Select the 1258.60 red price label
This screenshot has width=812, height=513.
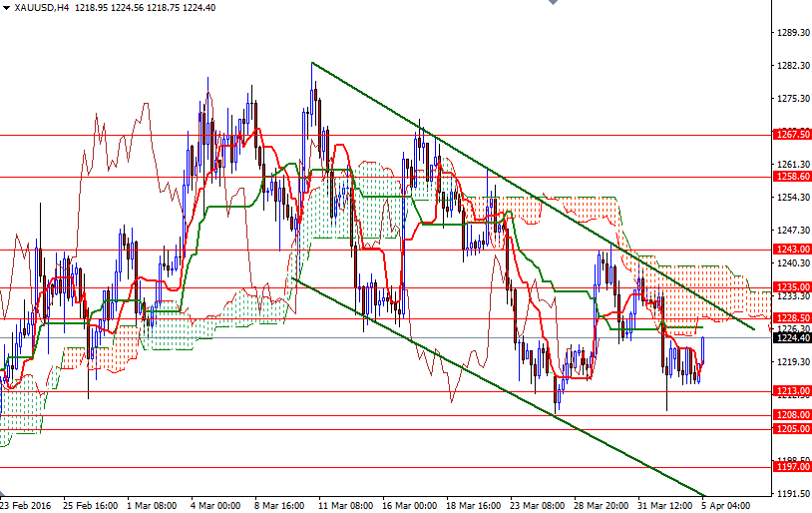(791, 176)
